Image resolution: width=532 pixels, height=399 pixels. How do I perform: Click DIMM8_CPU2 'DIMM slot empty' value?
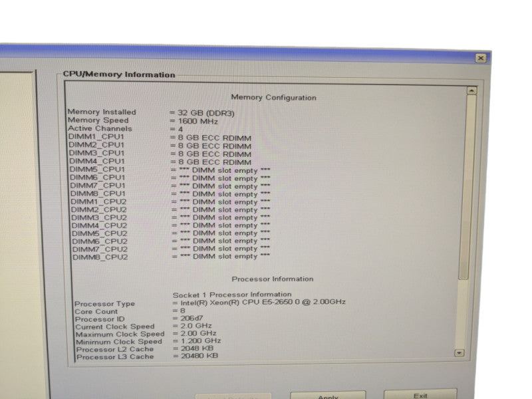coord(225,257)
